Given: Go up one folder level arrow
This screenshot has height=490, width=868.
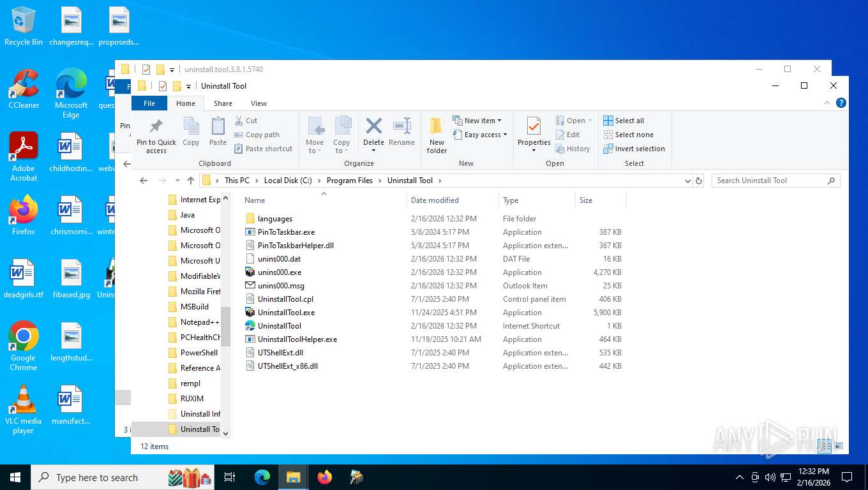Looking at the screenshot, I should (x=190, y=181).
